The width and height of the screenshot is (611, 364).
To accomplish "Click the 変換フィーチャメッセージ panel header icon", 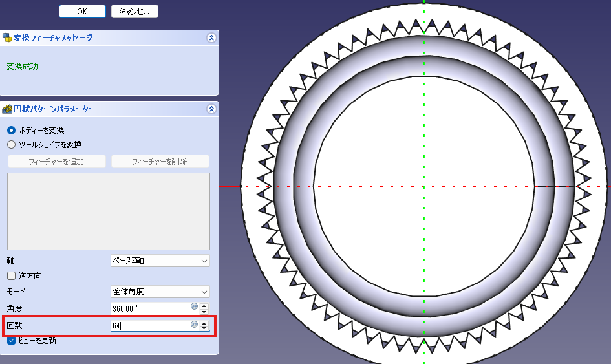I will click(7, 38).
